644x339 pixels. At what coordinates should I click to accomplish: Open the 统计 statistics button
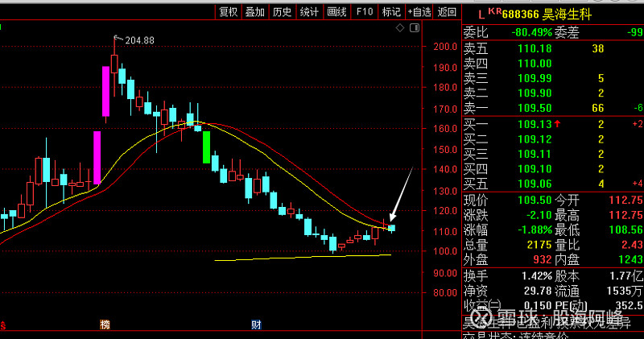click(309, 12)
